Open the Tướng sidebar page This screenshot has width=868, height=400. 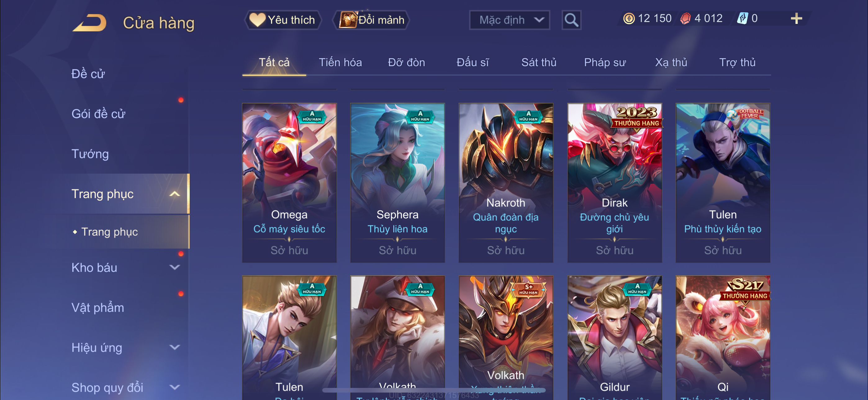[x=90, y=154]
